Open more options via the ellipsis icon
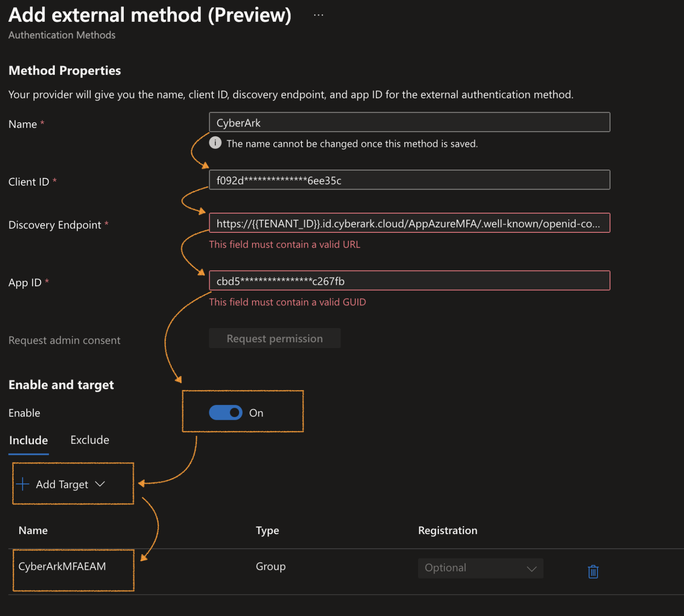Viewport: 684px width, 616px height. tap(318, 15)
